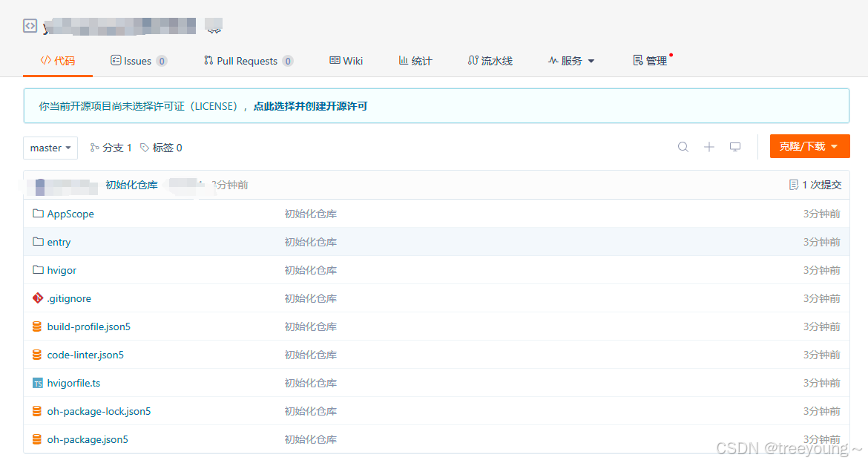
Task: Switch to the Issues tab
Action: [x=139, y=61]
